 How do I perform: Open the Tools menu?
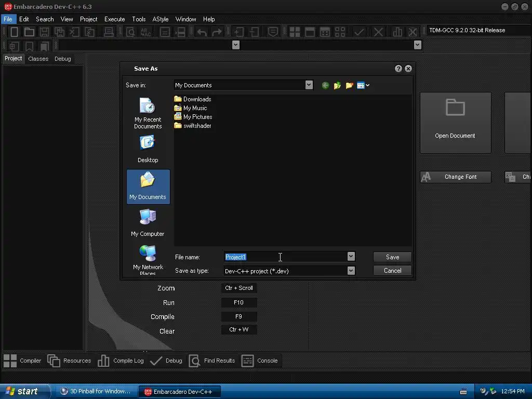(139, 19)
